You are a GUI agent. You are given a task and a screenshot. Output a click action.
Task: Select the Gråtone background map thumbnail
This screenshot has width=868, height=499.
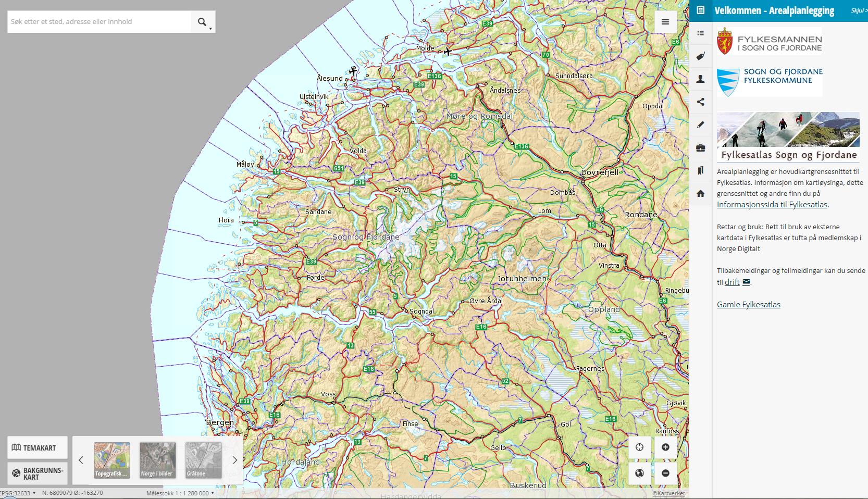tap(203, 460)
